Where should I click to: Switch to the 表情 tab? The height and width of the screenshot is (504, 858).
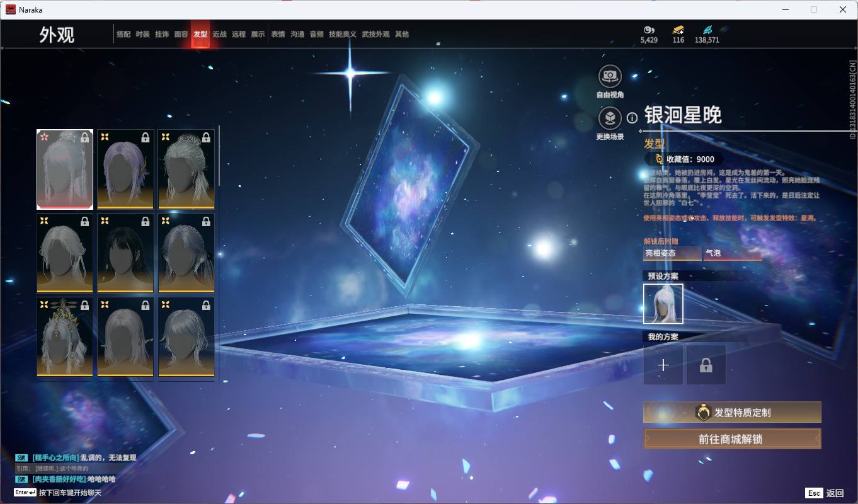pyautogui.click(x=278, y=34)
